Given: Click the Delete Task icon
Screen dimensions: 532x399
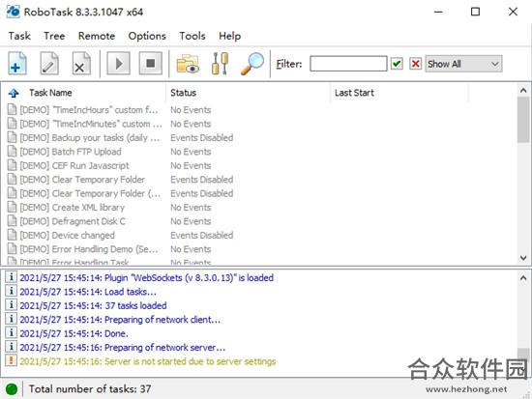Looking at the screenshot, I should (x=81, y=64).
